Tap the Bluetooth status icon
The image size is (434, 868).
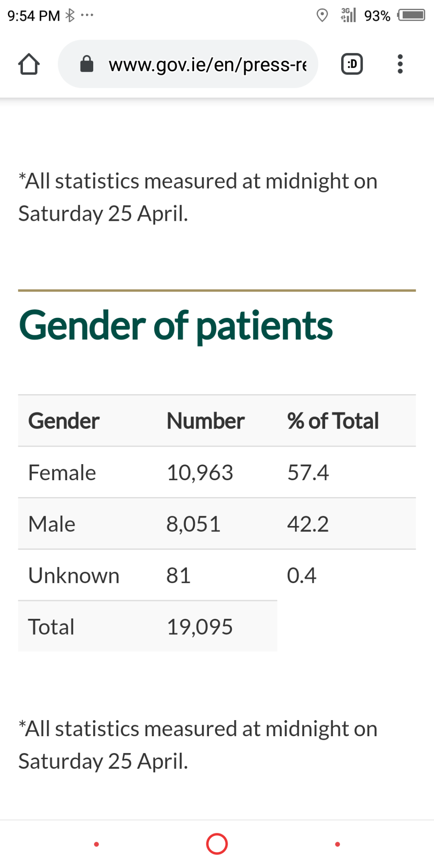click(x=70, y=16)
